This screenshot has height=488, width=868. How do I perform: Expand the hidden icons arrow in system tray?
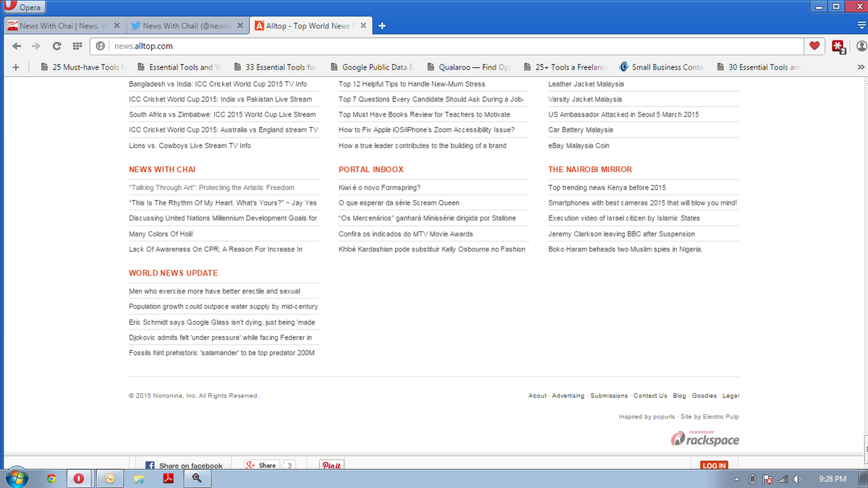click(x=737, y=478)
